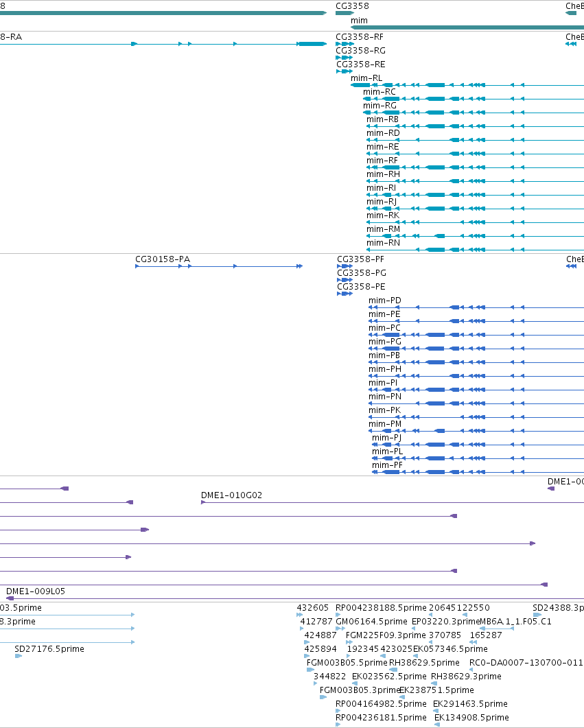
Task: Open the RP004238188.5prime EST
Action: (381, 608)
